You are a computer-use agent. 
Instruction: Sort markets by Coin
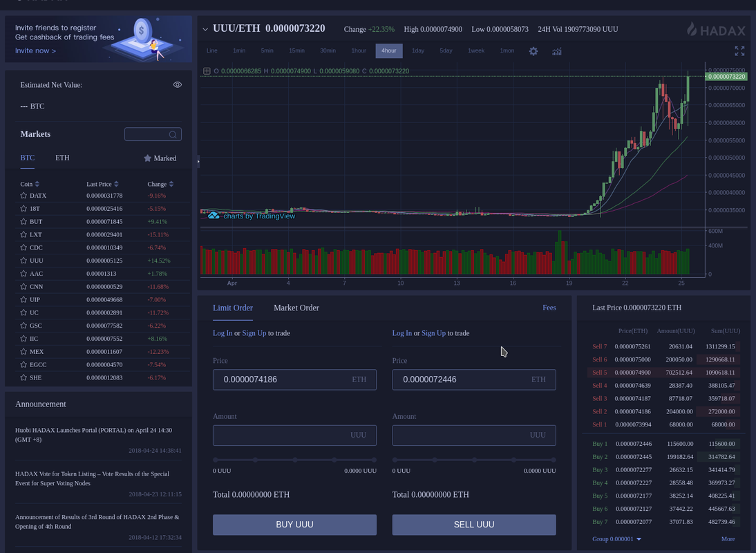[x=30, y=184]
